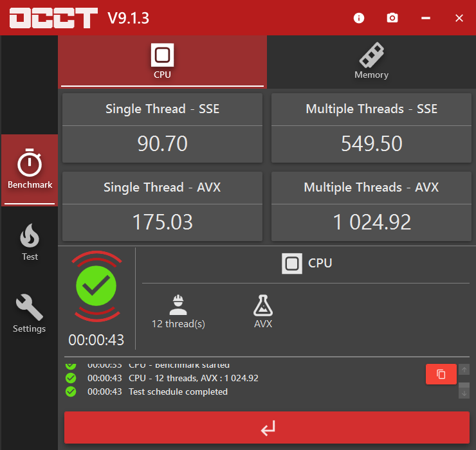This screenshot has height=450, width=476.
Task: Open Settings with the wrench icon
Action: [30, 314]
